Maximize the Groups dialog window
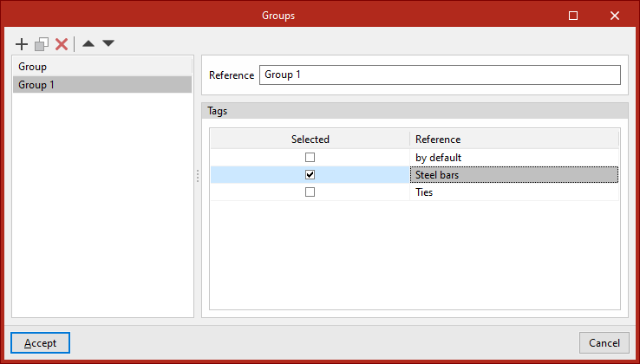Screen dimensions: 640x364 [x=573, y=15]
